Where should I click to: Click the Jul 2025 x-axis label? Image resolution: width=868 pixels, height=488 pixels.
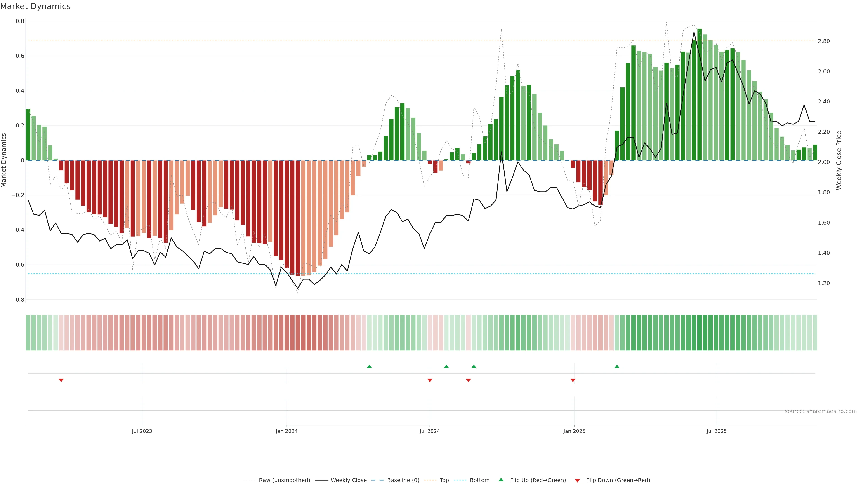(716, 431)
